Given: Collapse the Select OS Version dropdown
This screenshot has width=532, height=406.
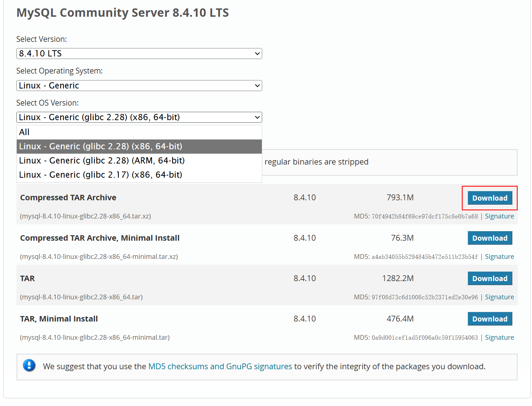Looking at the screenshot, I should tap(139, 117).
